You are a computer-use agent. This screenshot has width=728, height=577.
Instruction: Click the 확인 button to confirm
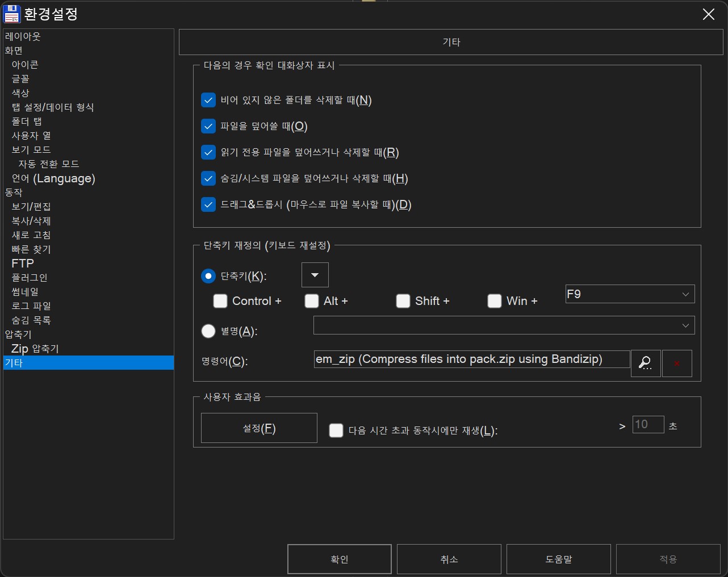coord(339,559)
